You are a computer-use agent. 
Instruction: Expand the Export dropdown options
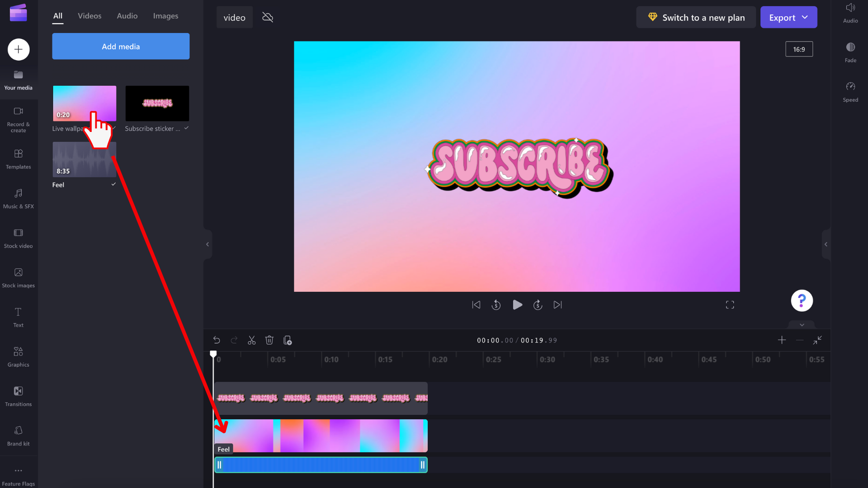pyautogui.click(x=806, y=17)
